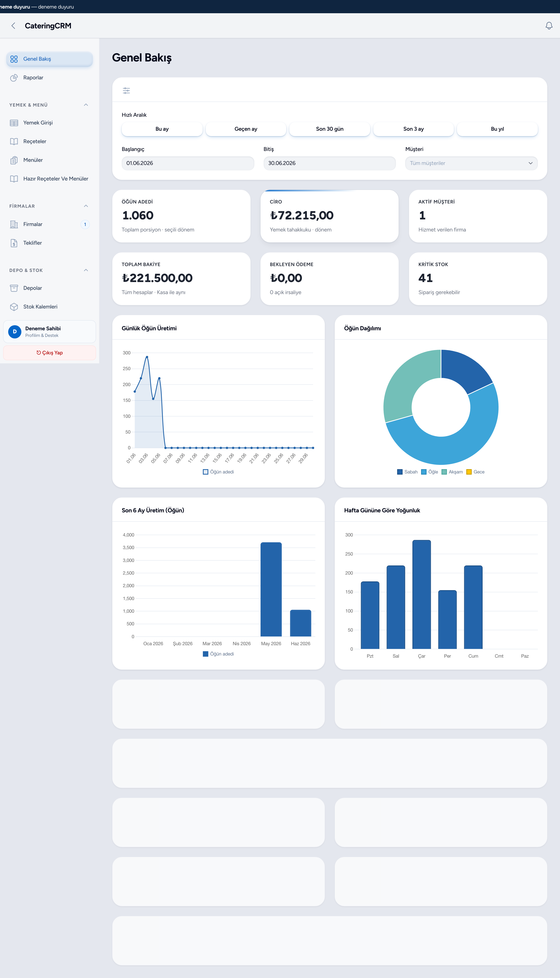Go to Raporlar

pos(50,78)
